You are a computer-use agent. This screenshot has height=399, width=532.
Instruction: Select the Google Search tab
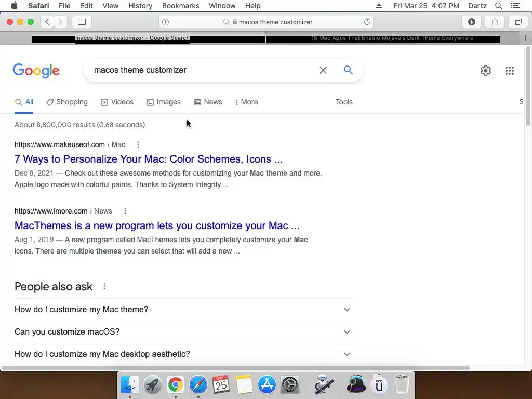click(132, 38)
